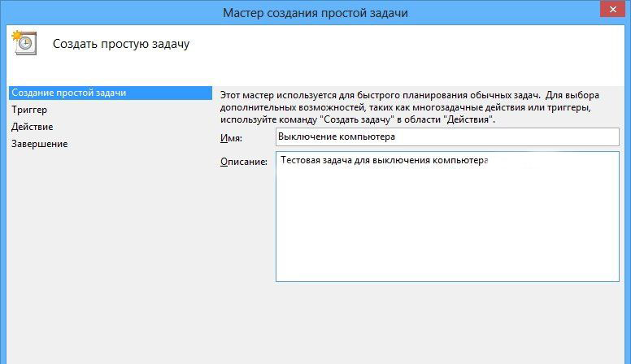Image resolution: width=631 pixels, height=364 pixels.
Task: Go to the "Триггер" step
Action: (29, 110)
